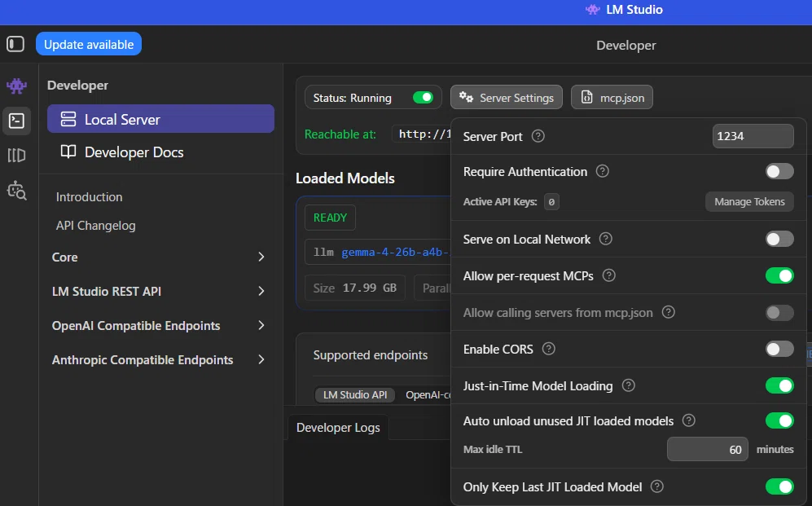Click the Serve on Local Network help icon

click(605, 239)
